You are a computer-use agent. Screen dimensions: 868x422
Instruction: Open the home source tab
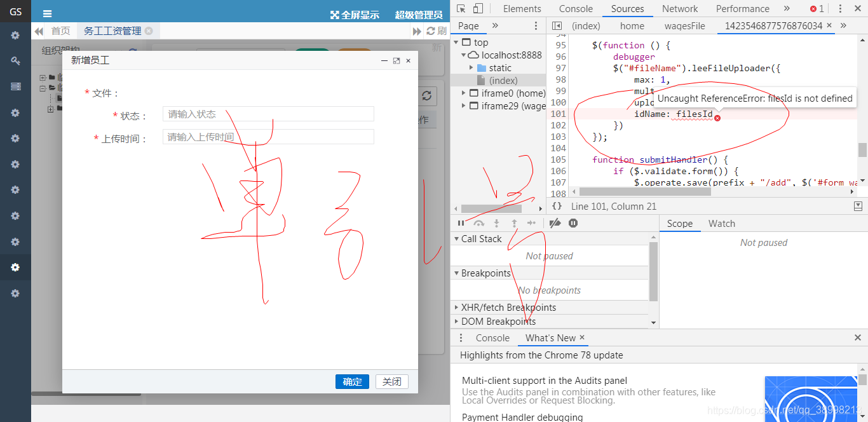pos(632,26)
